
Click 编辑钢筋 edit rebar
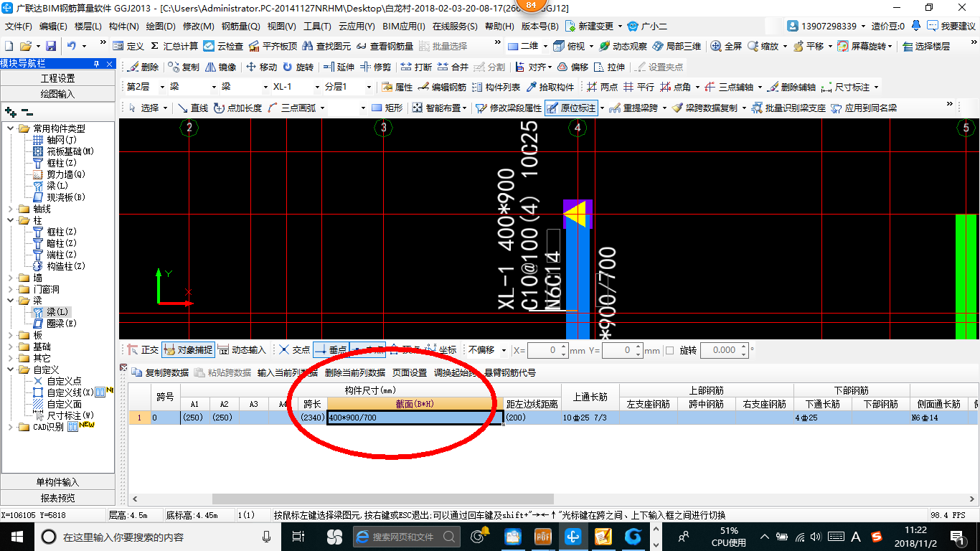coord(442,88)
